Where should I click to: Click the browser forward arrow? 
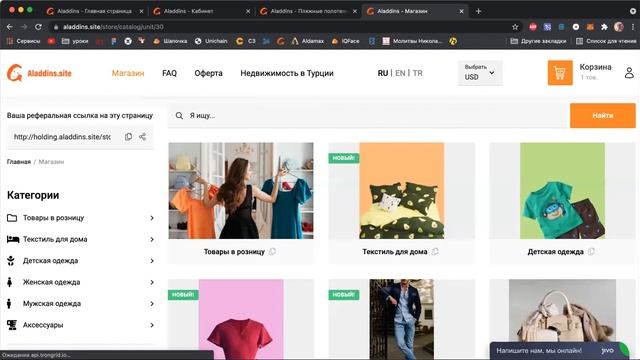pos(24,27)
